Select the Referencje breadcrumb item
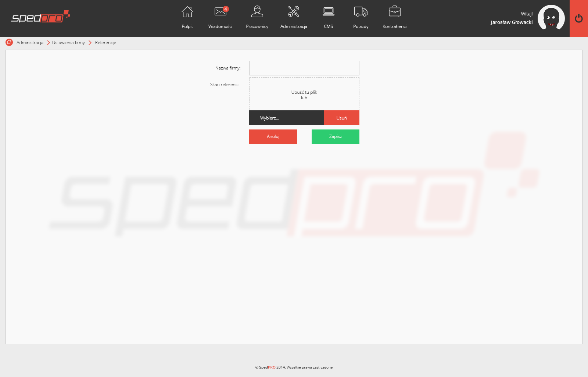 pos(105,43)
